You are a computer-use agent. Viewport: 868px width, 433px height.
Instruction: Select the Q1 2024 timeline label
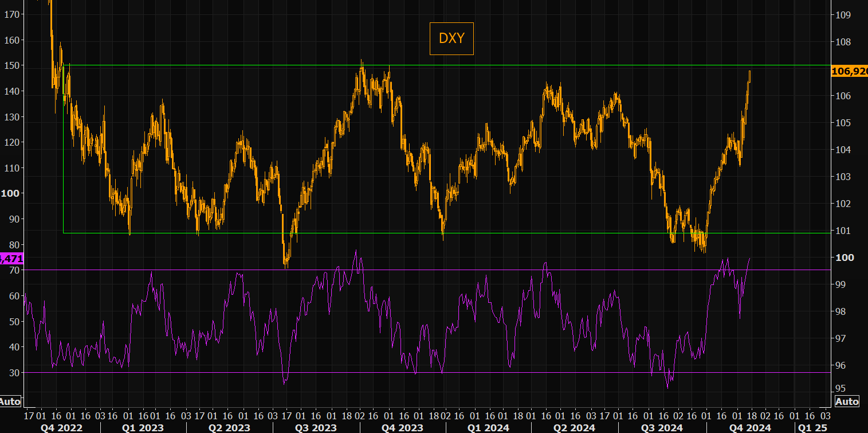tap(489, 427)
